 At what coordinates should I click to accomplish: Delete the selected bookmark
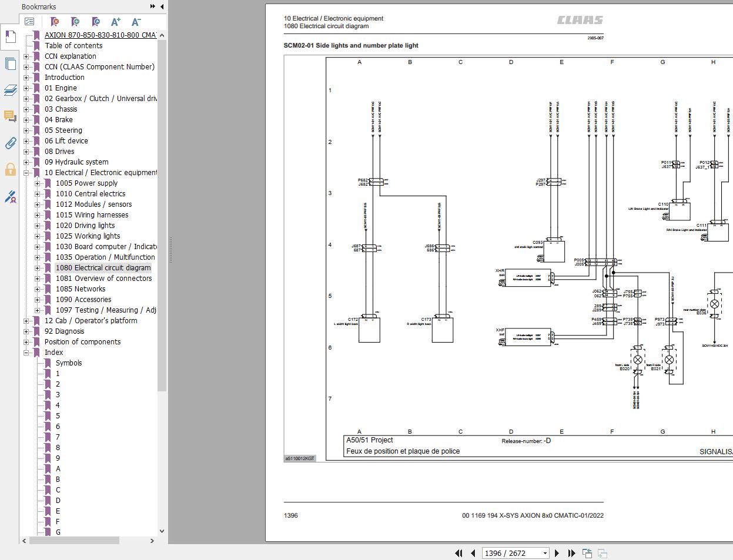[x=55, y=22]
